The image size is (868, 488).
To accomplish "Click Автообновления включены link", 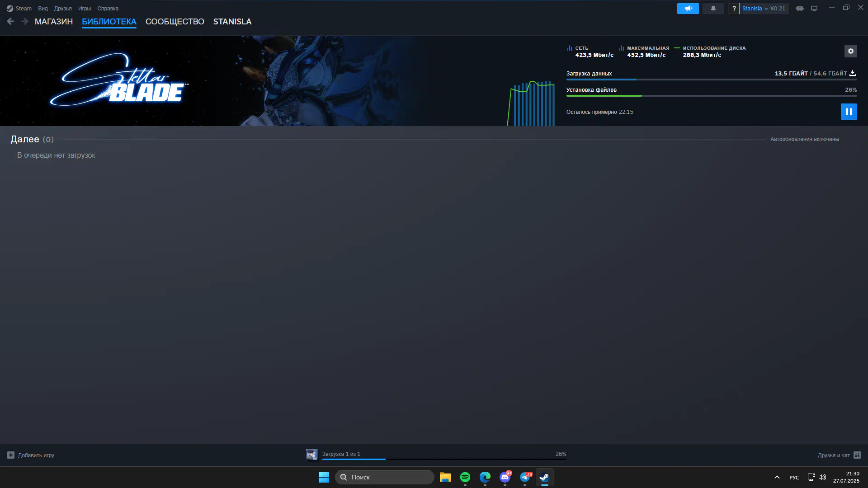I will pos(804,139).
